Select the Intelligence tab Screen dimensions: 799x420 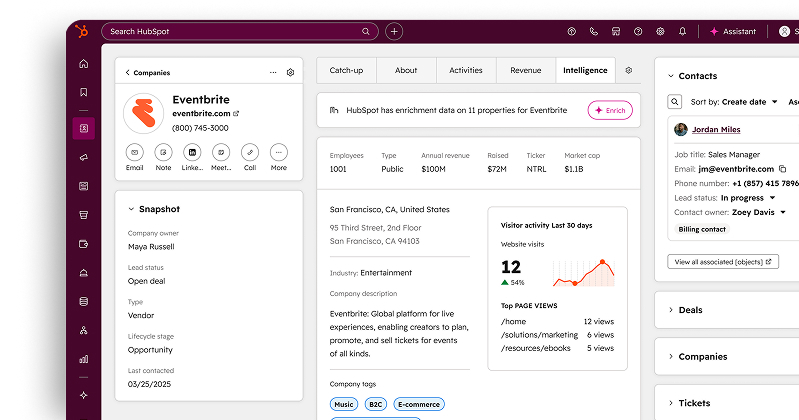[585, 70]
